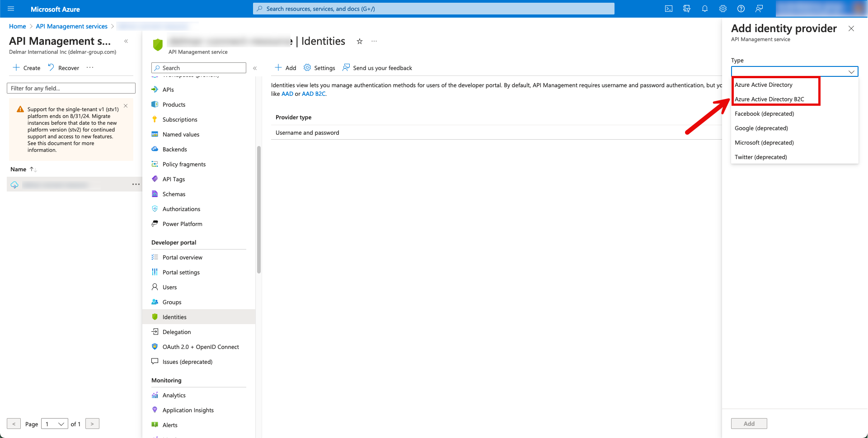Open Settings in the Identities toolbar
The width and height of the screenshot is (868, 438).
319,68
